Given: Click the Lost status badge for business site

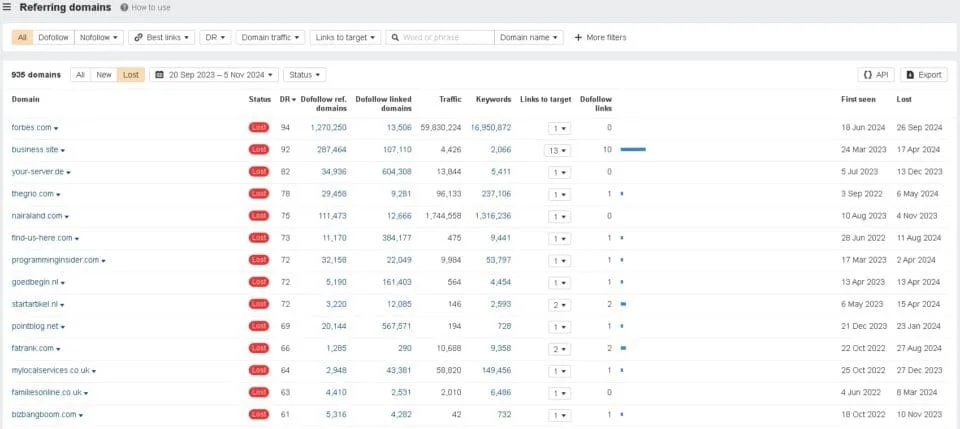Looking at the screenshot, I should pyautogui.click(x=259, y=149).
